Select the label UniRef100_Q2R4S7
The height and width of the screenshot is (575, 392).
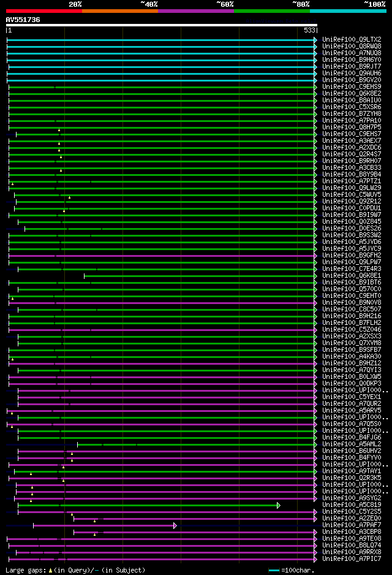[x=352, y=154]
